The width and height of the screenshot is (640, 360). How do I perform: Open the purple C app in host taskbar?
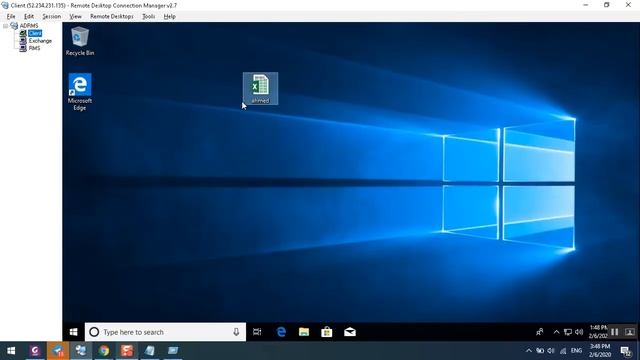click(35, 351)
